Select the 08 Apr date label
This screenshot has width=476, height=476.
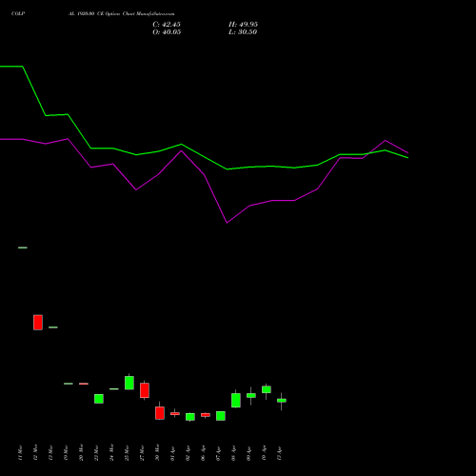(233, 452)
